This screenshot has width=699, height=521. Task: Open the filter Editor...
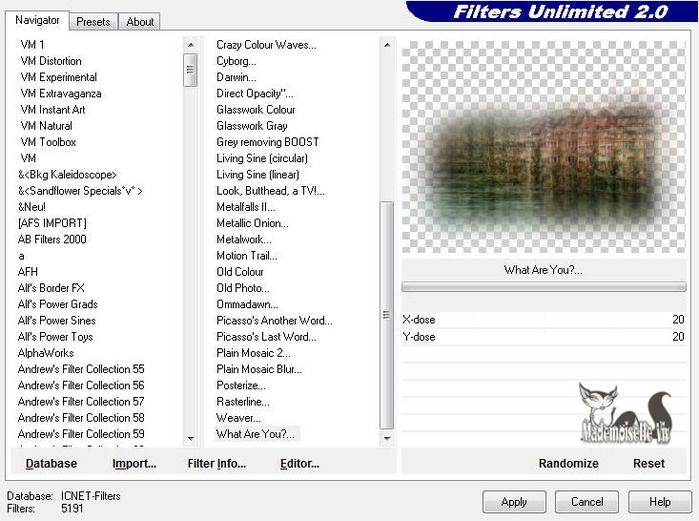click(300, 464)
